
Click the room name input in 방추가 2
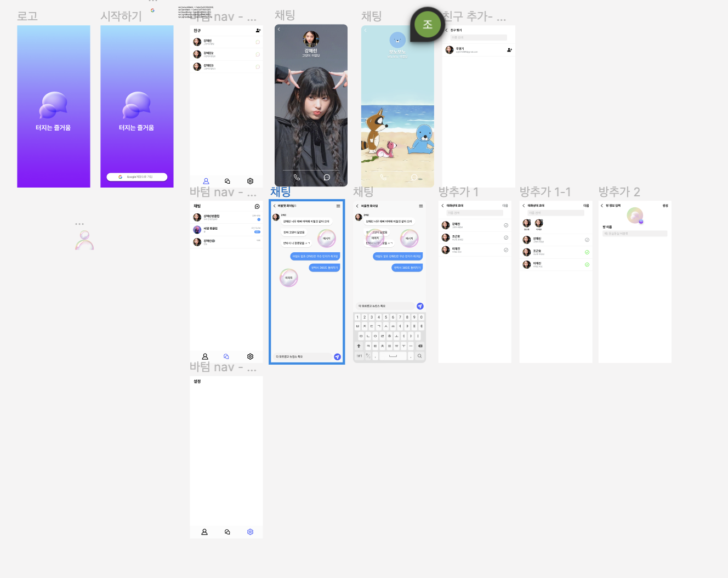[x=635, y=234]
